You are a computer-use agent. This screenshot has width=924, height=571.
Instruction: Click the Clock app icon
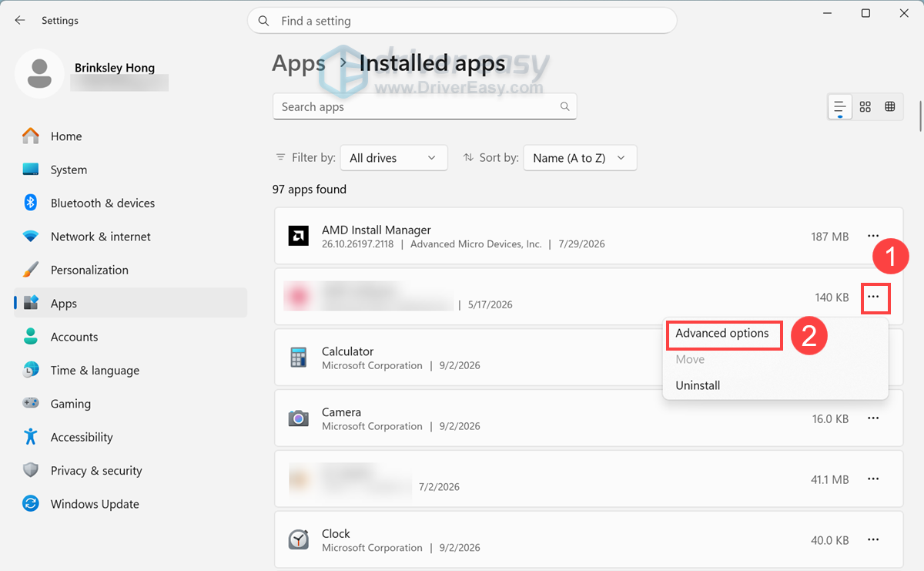[x=298, y=539]
